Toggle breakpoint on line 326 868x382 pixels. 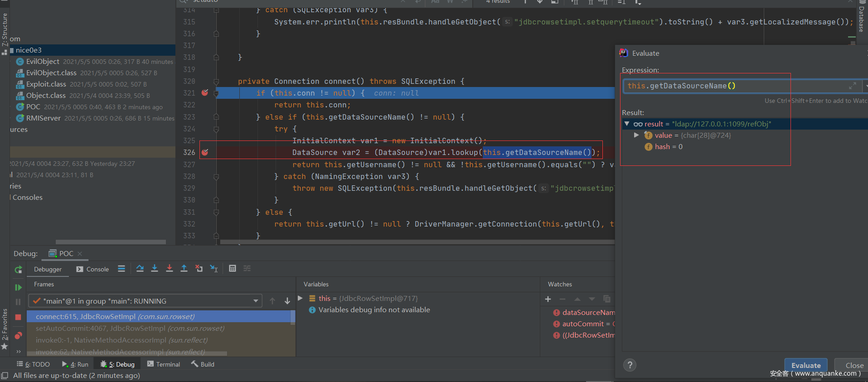(x=205, y=152)
